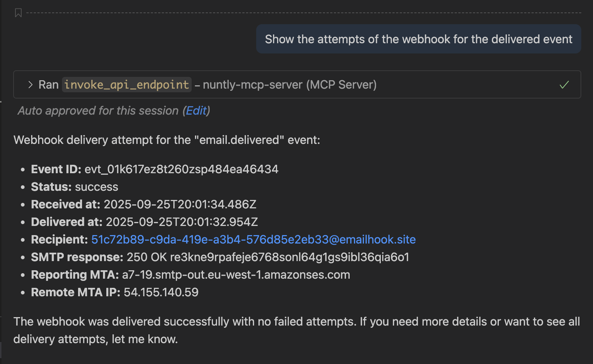This screenshot has width=593, height=364.
Task: Click the Event ID evt_01k617 value
Action: tap(181, 169)
